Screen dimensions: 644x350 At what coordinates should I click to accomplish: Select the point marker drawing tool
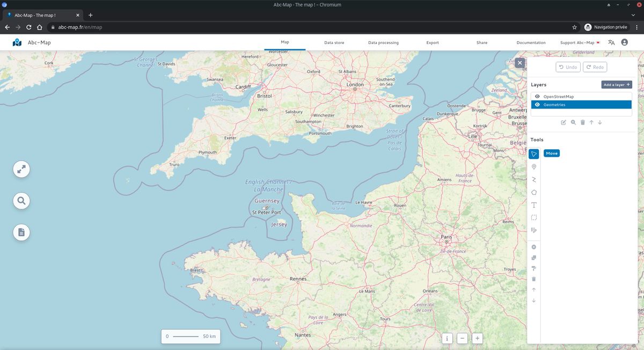[x=533, y=166]
